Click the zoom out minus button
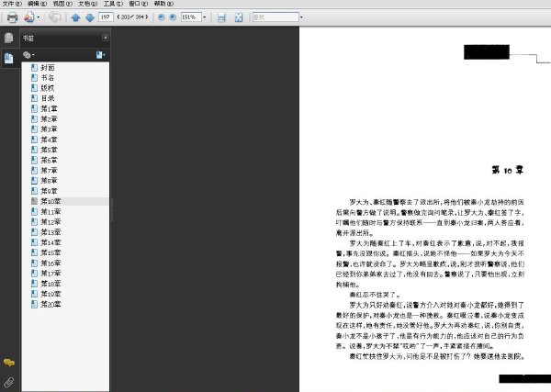 [162, 17]
